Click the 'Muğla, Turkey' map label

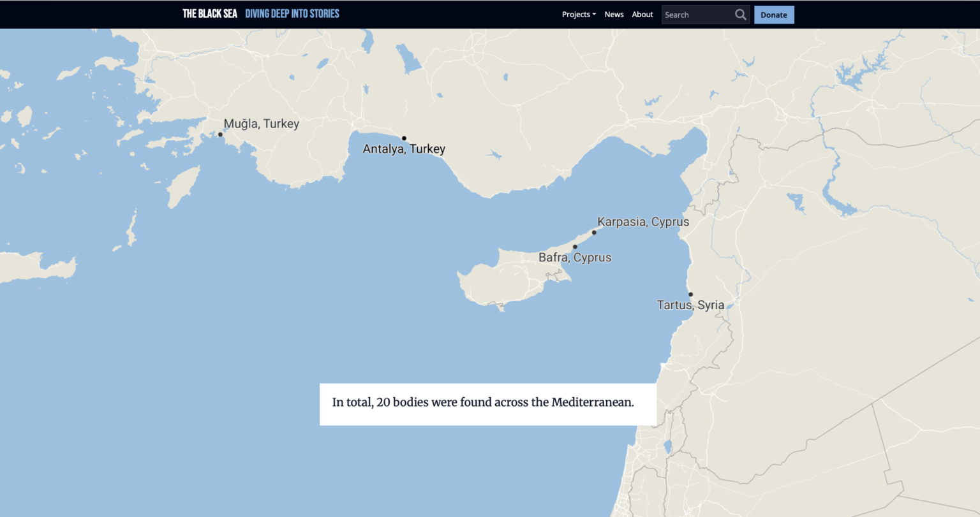click(x=262, y=124)
